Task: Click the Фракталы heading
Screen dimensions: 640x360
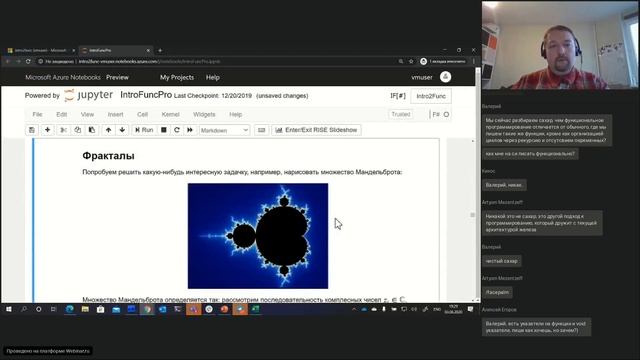Action: coord(108,156)
